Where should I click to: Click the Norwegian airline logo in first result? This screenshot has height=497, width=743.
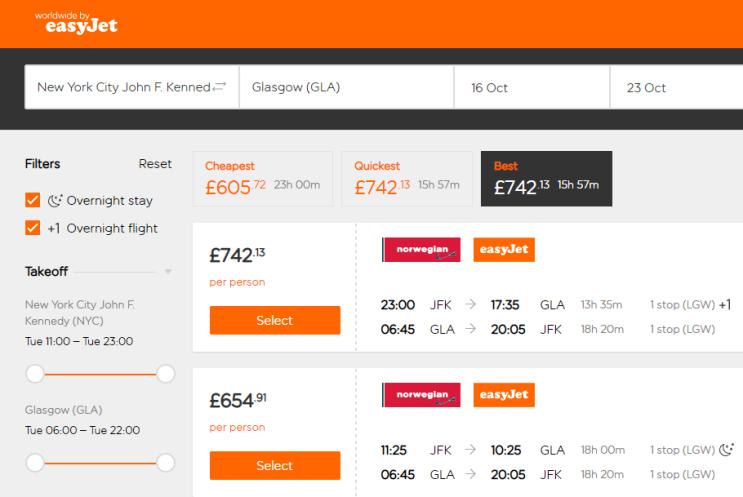tap(421, 250)
